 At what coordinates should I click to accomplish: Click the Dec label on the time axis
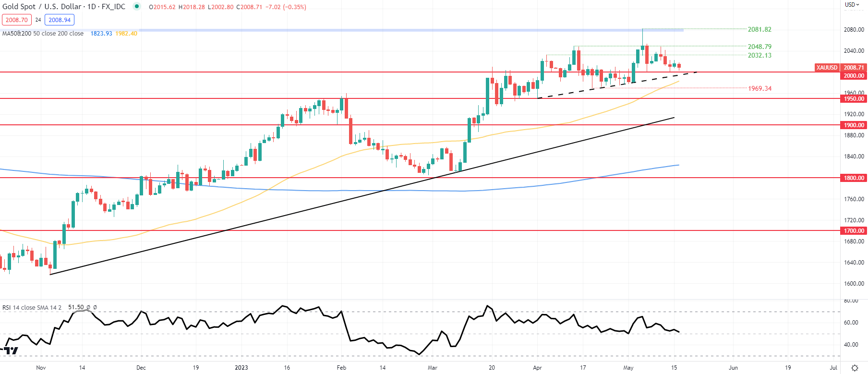[x=141, y=368]
